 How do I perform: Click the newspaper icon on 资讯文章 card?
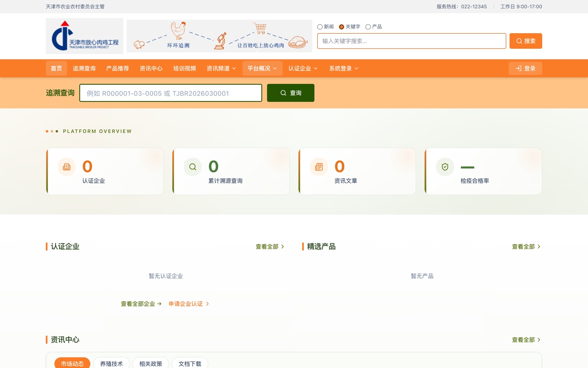pyautogui.click(x=319, y=167)
